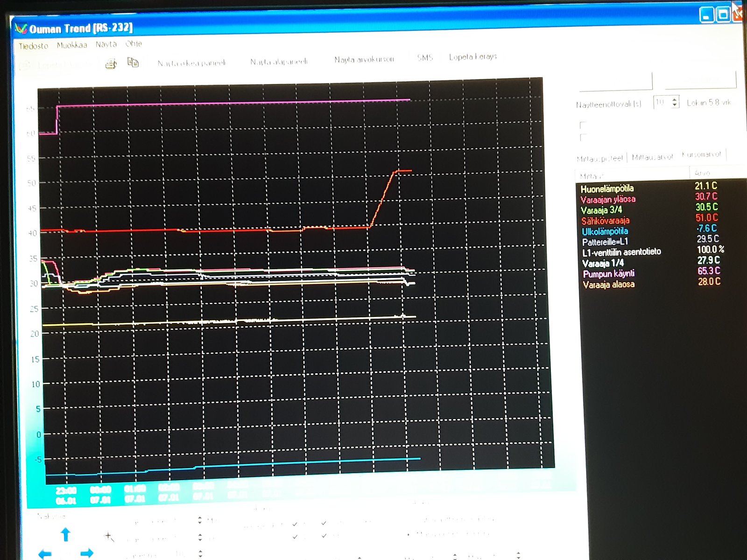747x560 pixels.
Task: Click Lopeta keräys to stop collection
Action: 472,57
